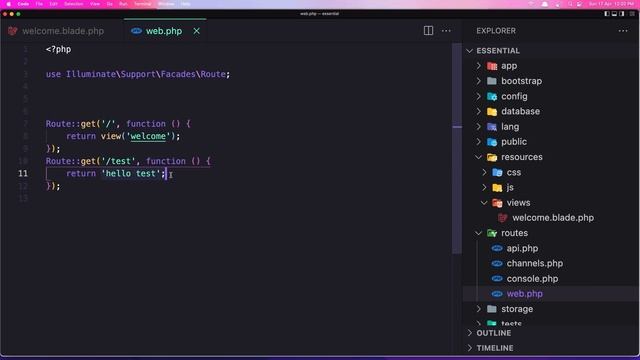
Task: Expand the OUTLINE section
Action: tap(470, 333)
